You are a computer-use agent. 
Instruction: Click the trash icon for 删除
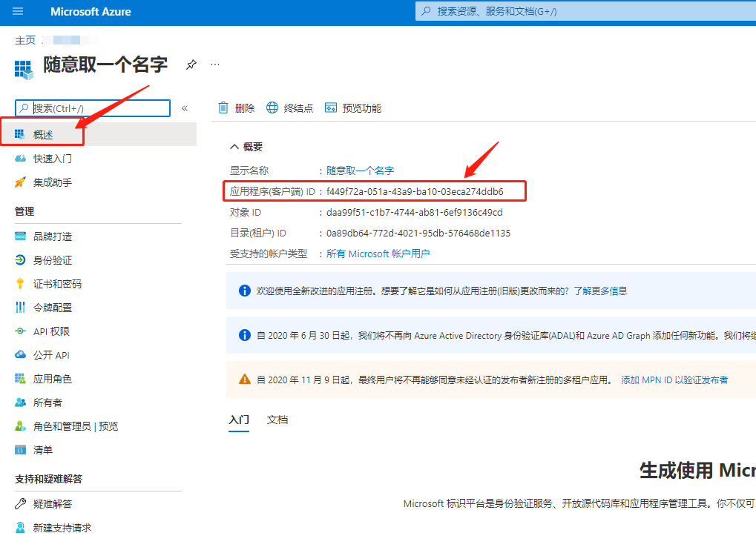[x=223, y=108]
